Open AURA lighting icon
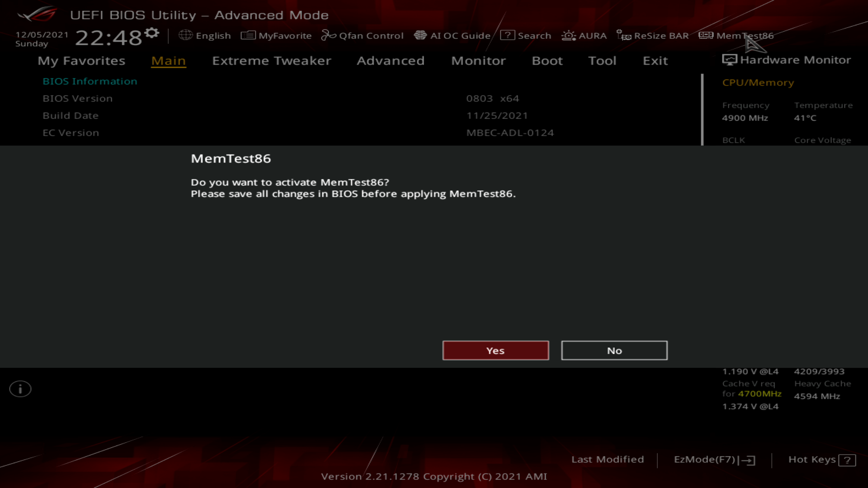Viewport: 868px width, 488px height. pos(568,35)
